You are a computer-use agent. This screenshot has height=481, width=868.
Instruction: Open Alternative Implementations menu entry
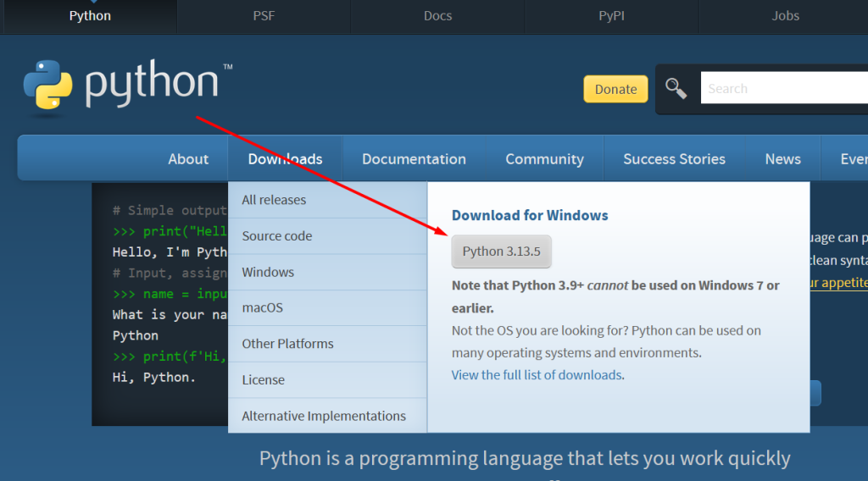click(327, 416)
